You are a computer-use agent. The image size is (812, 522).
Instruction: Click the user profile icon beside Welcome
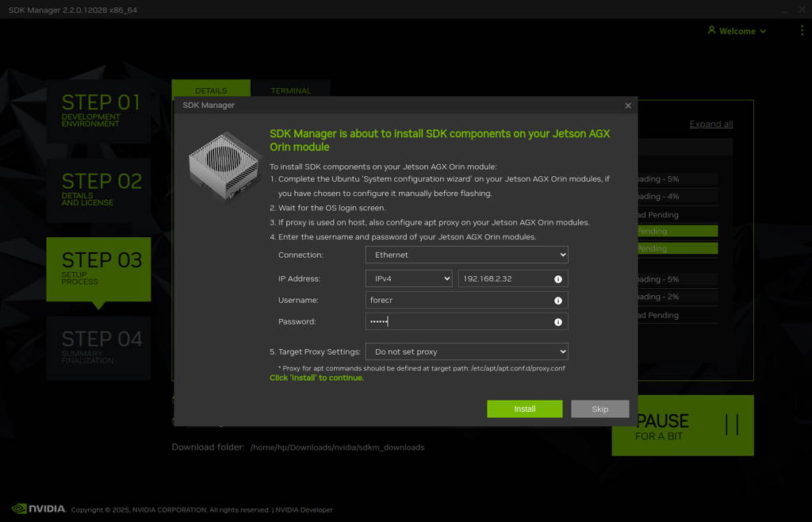click(x=711, y=30)
